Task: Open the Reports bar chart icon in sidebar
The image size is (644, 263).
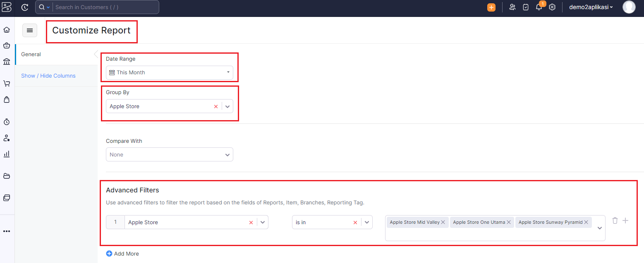Action: point(7,154)
